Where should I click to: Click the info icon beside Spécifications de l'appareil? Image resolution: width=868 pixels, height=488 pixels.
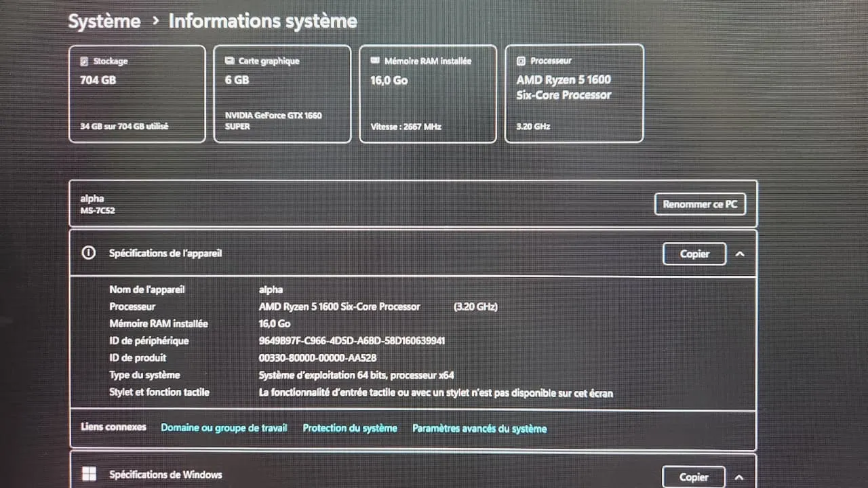(x=88, y=253)
